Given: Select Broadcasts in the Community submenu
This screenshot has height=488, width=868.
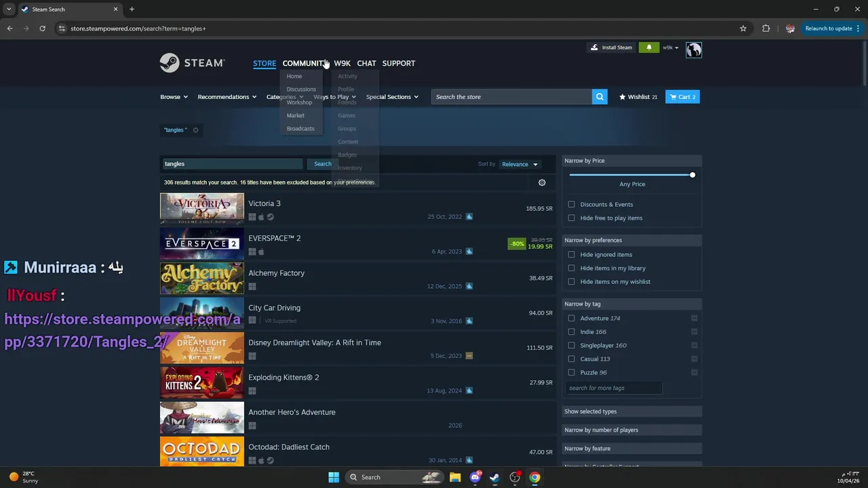Looking at the screenshot, I should [300, 128].
